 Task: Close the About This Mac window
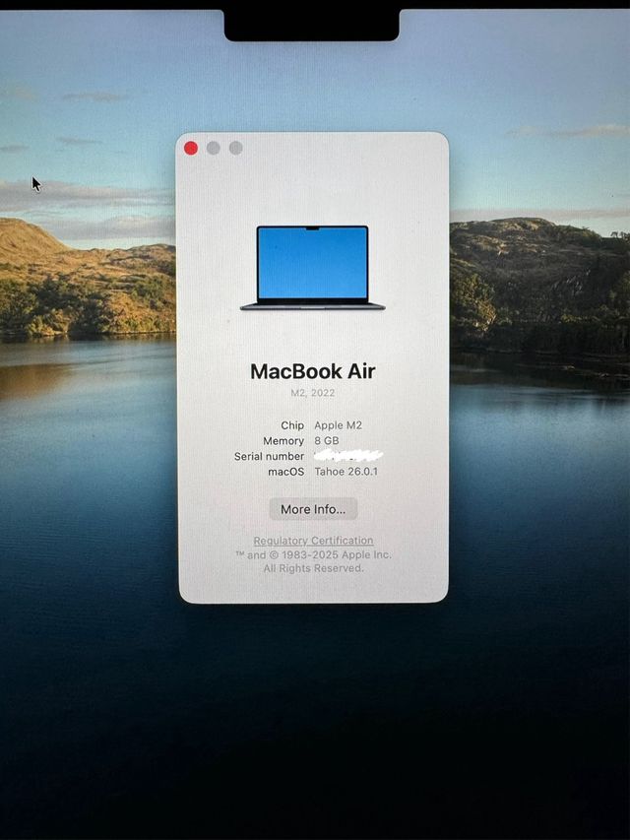[x=191, y=148]
